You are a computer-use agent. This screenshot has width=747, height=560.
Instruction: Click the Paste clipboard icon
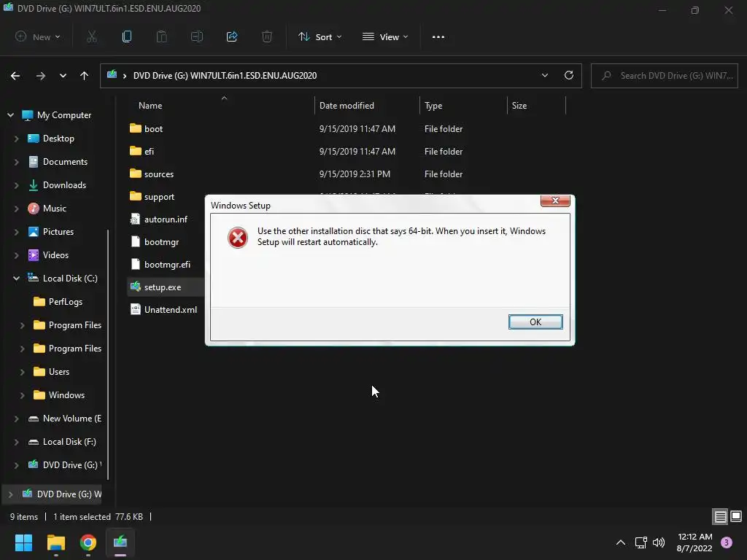coord(162,36)
